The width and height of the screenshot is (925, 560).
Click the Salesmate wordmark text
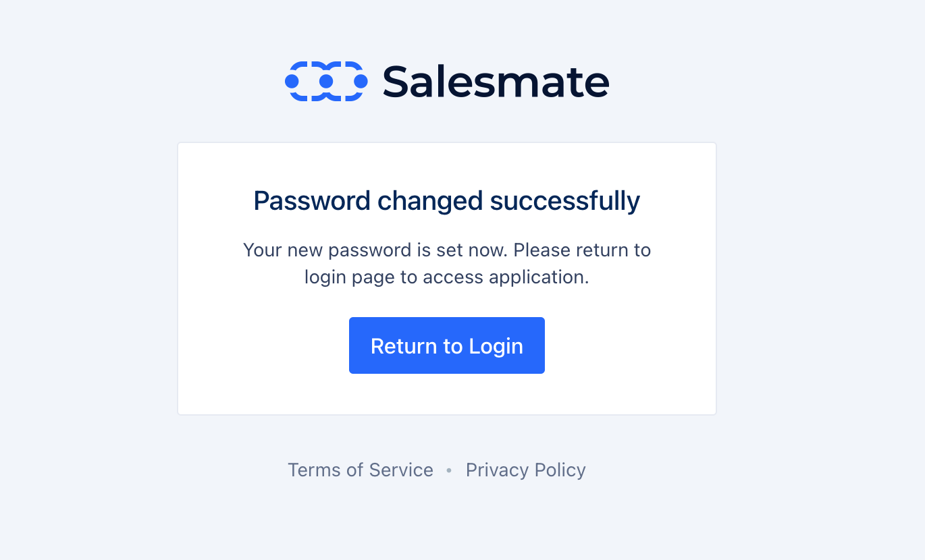tap(496, 82)
